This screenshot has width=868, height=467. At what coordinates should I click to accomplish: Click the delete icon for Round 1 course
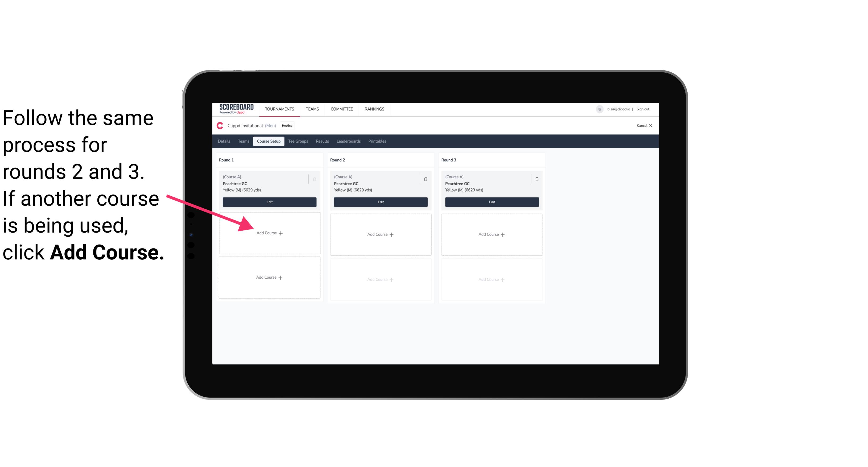click(x=315, y=179)
